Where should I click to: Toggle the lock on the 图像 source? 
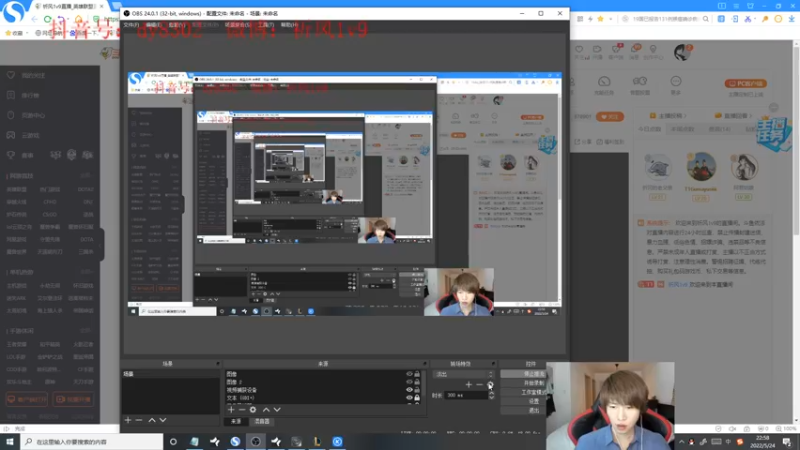[x=417, y=374]
